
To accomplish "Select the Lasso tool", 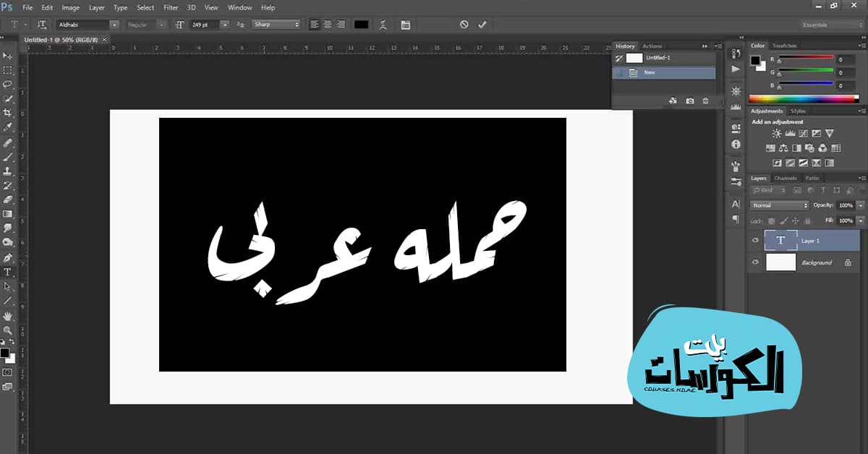I will tap(9, 82).
